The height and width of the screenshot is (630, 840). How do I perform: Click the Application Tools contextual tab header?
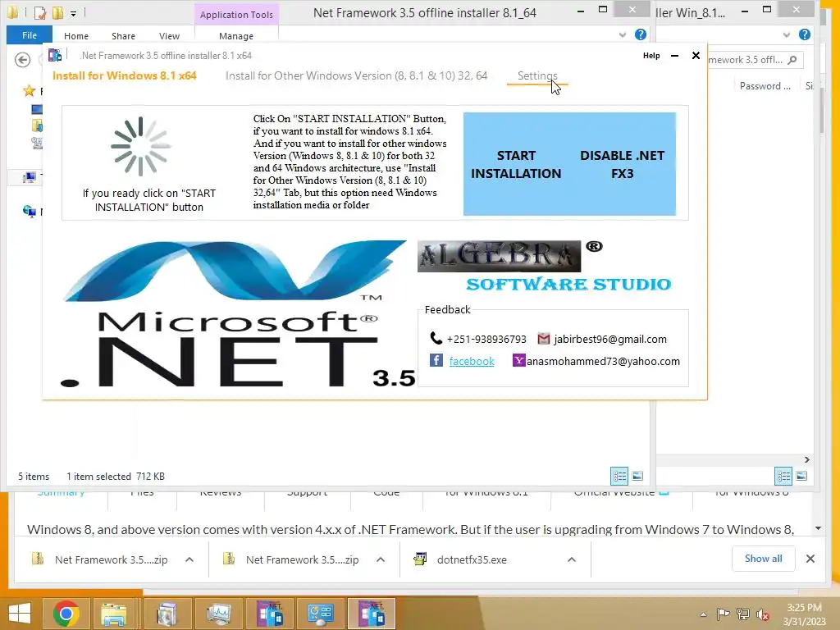236,15
